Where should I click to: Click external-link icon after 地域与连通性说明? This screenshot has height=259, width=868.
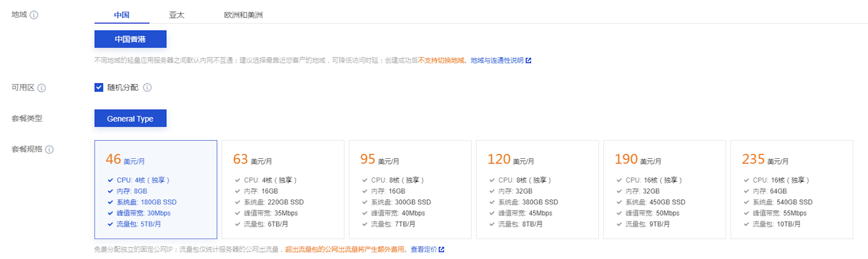(528, 61)
